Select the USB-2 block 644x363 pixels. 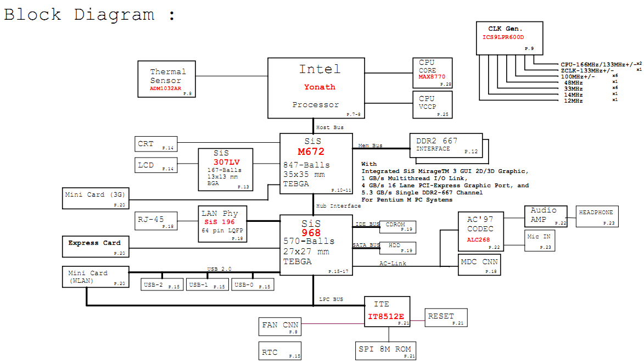click(x=162, y=284)
